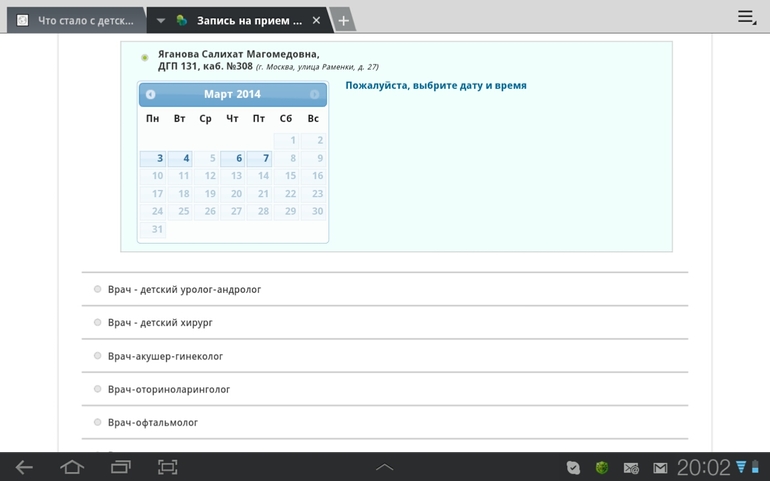Image resolution: width=770 pixels, height=481 pixels.
Task: Click disabled date 9 in calendar
Action: click(x=313, y=158)
